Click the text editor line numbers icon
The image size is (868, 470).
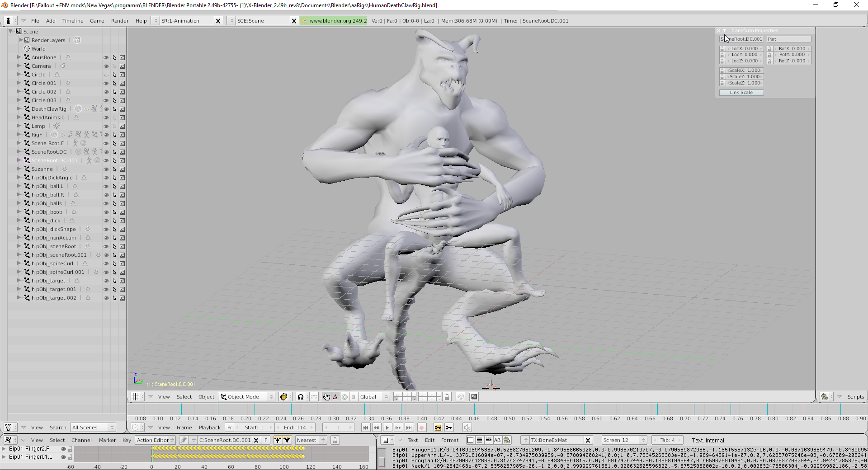[479, 440]
